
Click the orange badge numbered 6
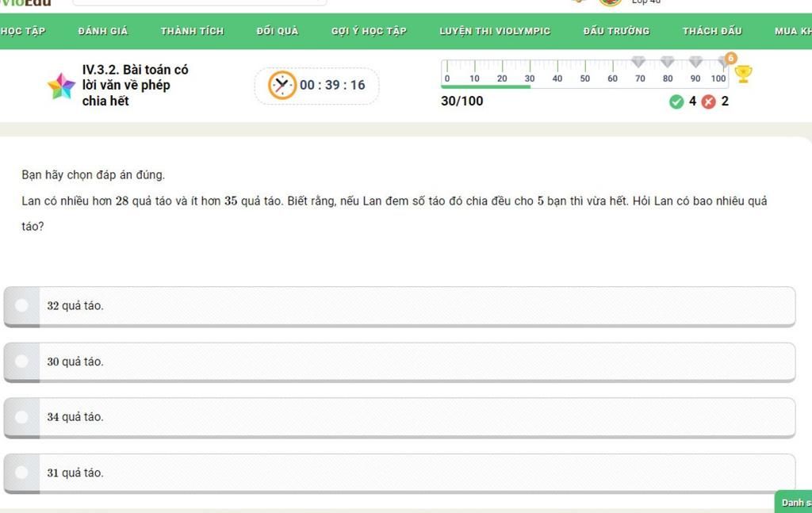(730, 58)
